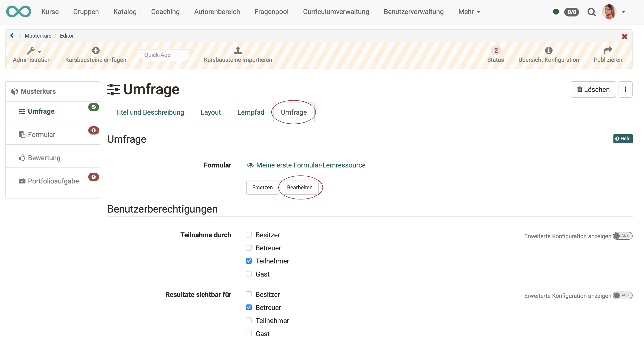Check Besitzer under Resultate sichtbar für
644x349 pixels.
tap(249, 294)
